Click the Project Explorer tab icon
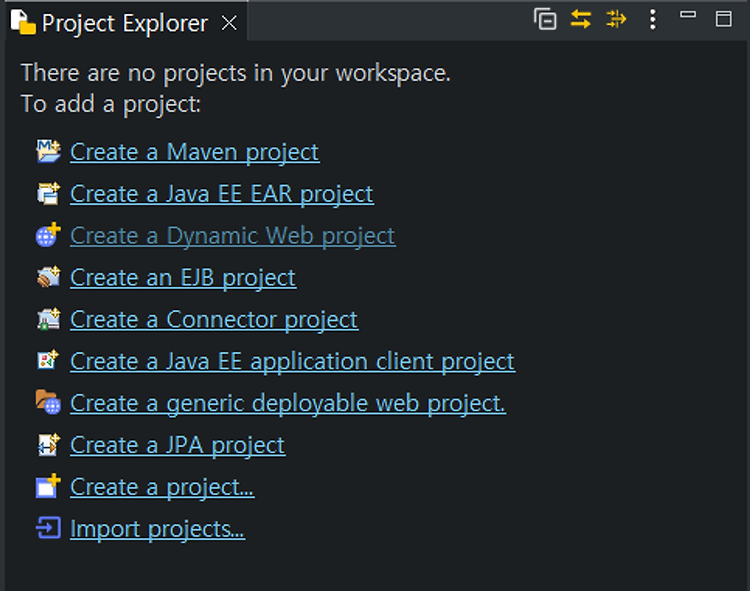This screenshot has height=591, width=750. click(x=23, y=22)
